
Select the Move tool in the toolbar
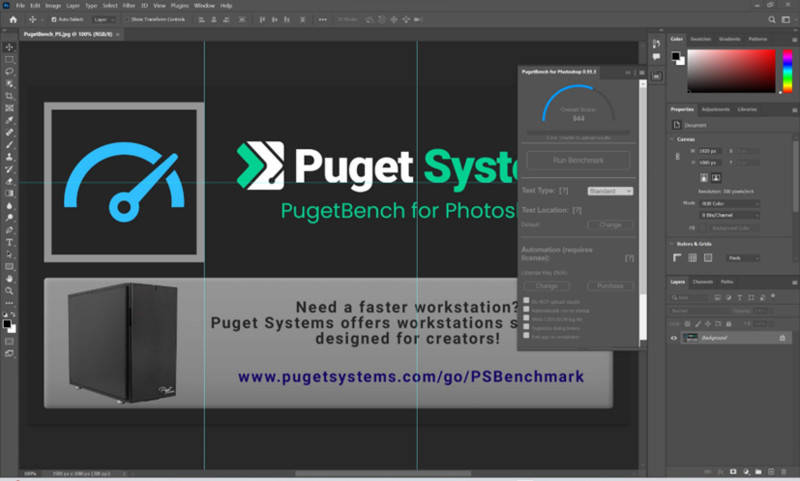pyautogui.click(x=10, y=47)
